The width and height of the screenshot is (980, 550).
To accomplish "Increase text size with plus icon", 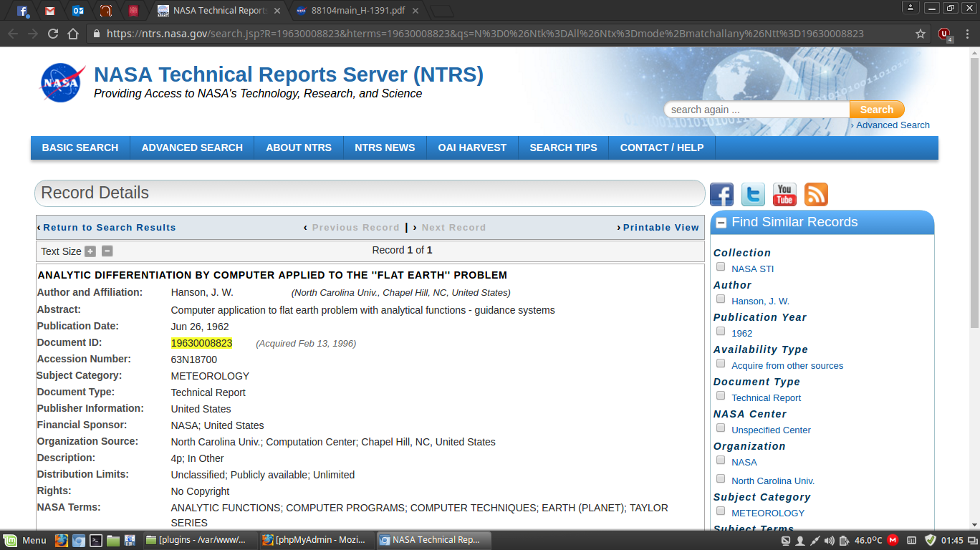I will [90, 251].
